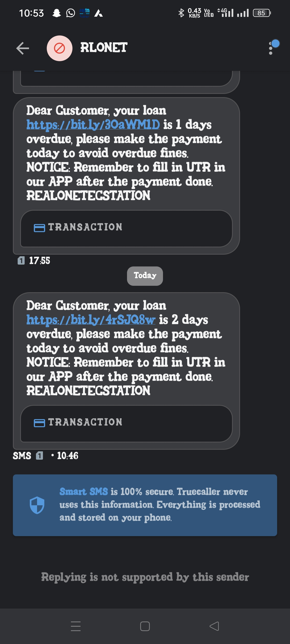Image resolution: width=290 pixels, height=644 pixels.
Task: Open the bit.ly/4rSJQ8w loan link
Action: 91,320
